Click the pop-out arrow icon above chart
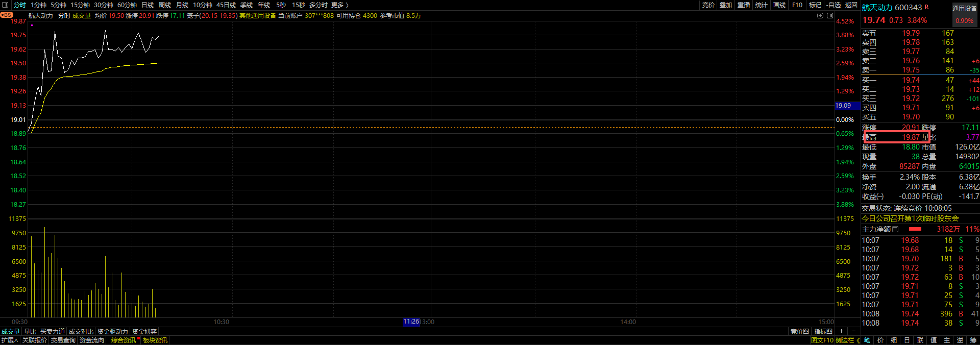Image resolution: width=980 pixels, height=345 pixels. click(820, 16)
